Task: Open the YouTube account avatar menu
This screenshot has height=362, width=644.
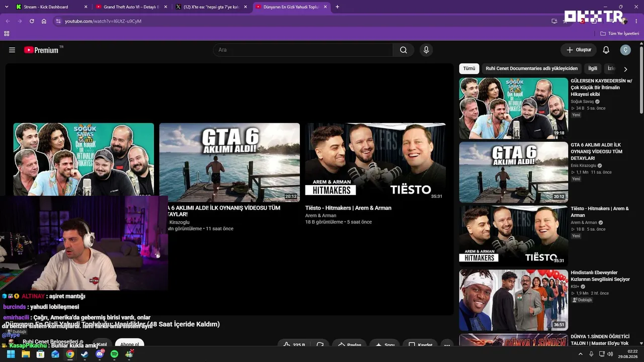Action: pyautogui.click(x=625, y=50)
